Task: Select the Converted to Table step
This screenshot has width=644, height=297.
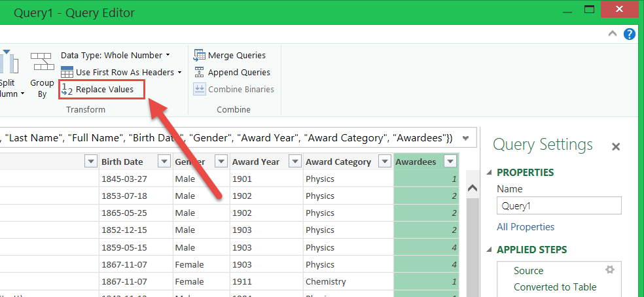Action: click(x=554, y=287)
